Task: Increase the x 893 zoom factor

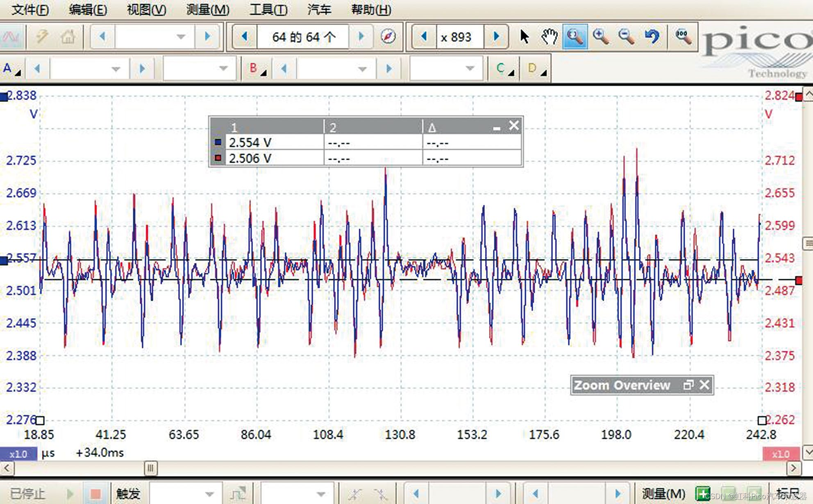Action: [x=496, y=37]
